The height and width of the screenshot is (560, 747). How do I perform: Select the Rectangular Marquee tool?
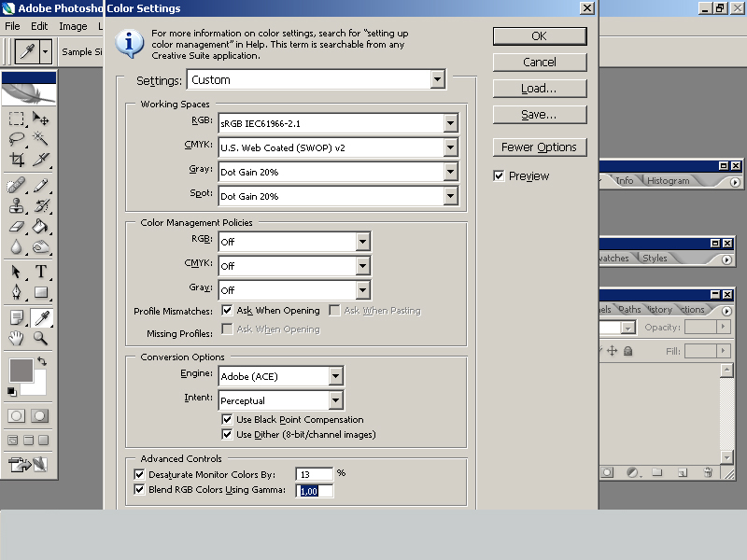point(16,119)
